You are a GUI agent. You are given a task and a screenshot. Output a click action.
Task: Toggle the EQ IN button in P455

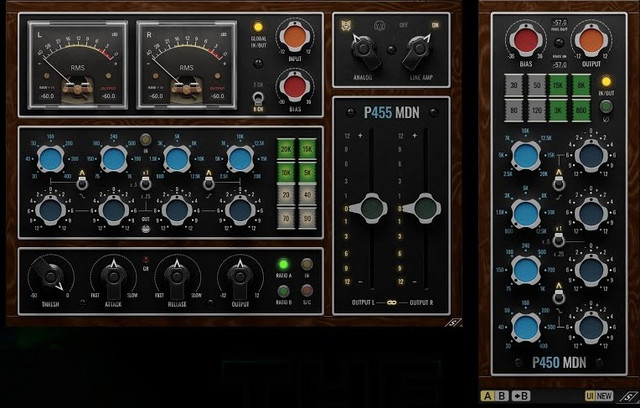pos(145,140)
